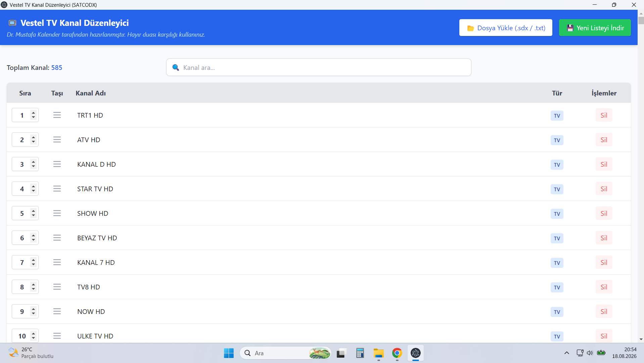Viewport: 644px width, 363px height.
Task: Select the channel name TRT1 HD
Action: point(90,115)
